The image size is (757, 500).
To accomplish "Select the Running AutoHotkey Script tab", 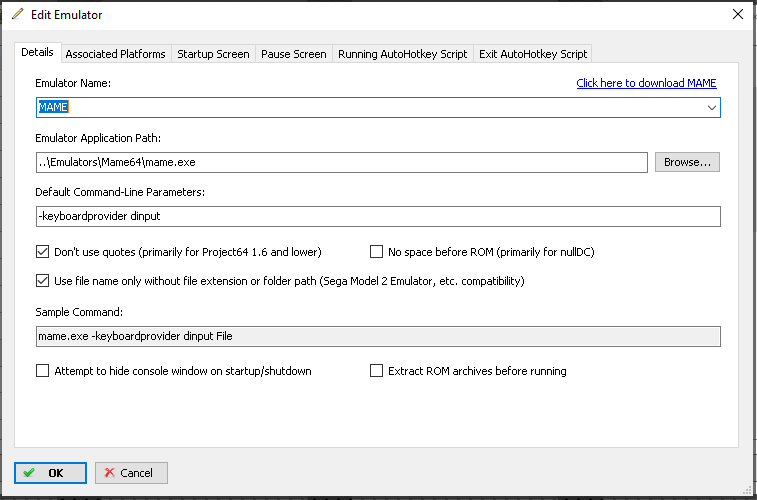I will (403, 54).
